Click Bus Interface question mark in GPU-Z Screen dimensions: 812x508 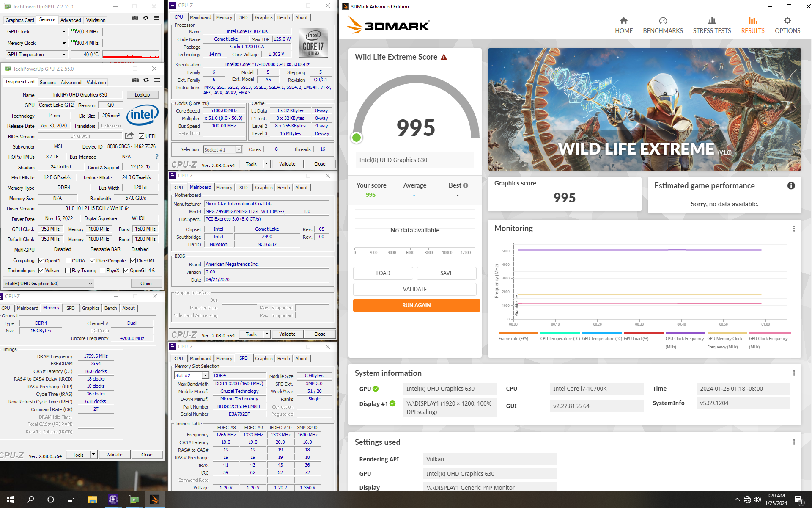coord(157,157)
